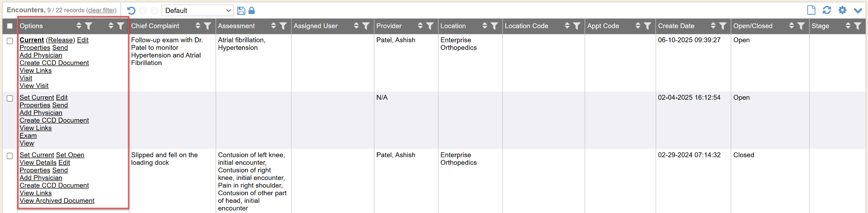Filter the Chief Complaint column
Viewport: 868px width, 213px height.
tap(208, 26)
